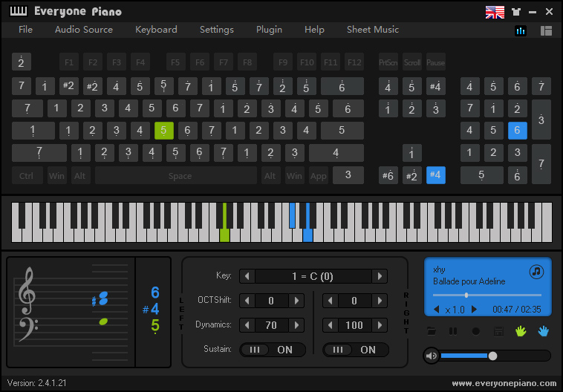Click the Space key on virtual keyboard

click(x=180, y=176)
